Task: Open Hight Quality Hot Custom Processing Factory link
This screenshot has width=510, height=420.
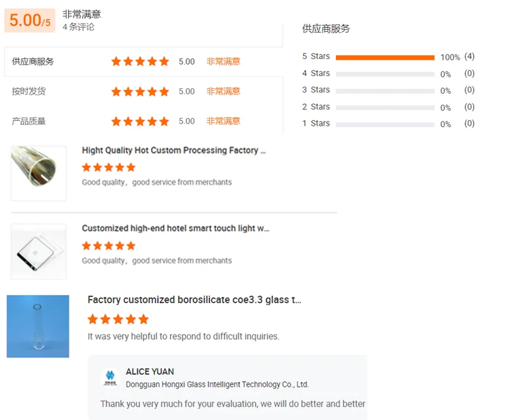Action: point(174,150)
